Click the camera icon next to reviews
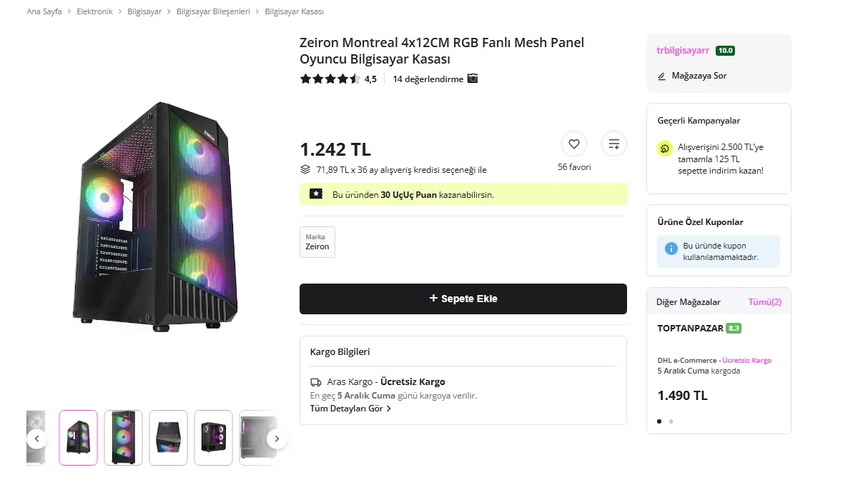The height and width of the screenshot is (485, 868). (x=473, y=79)
